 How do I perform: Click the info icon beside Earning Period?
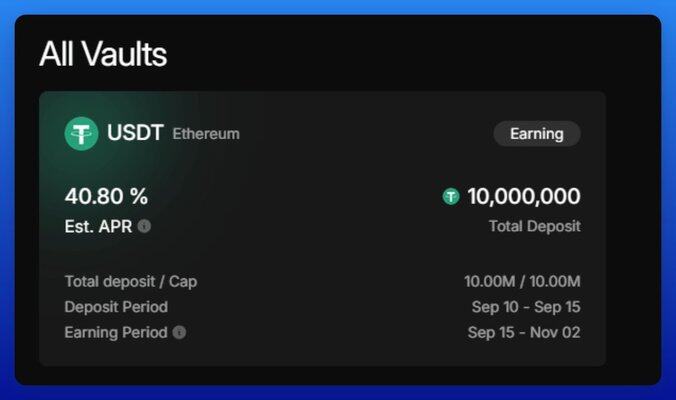[x=179, y=332]
